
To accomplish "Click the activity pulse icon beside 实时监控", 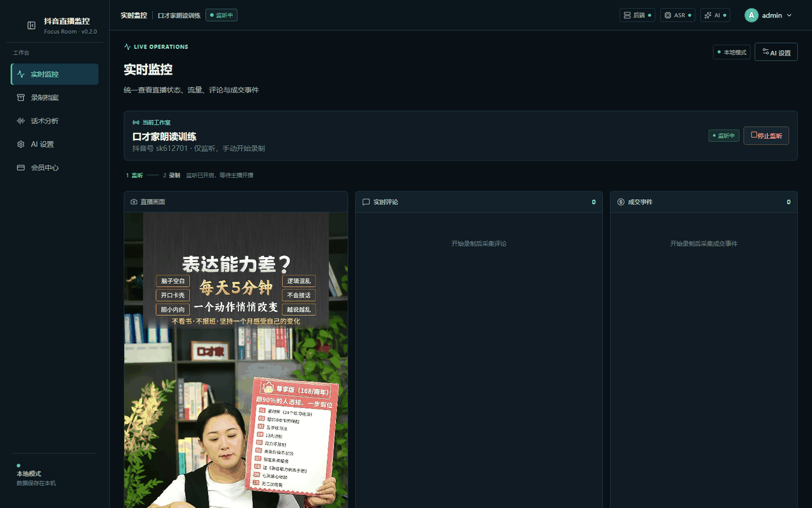I will [21, 74].
